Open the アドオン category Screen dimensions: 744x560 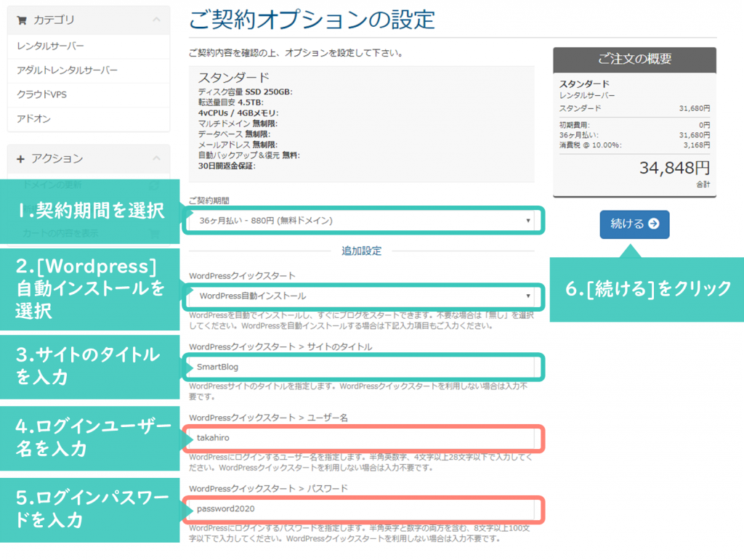(89, 118)
